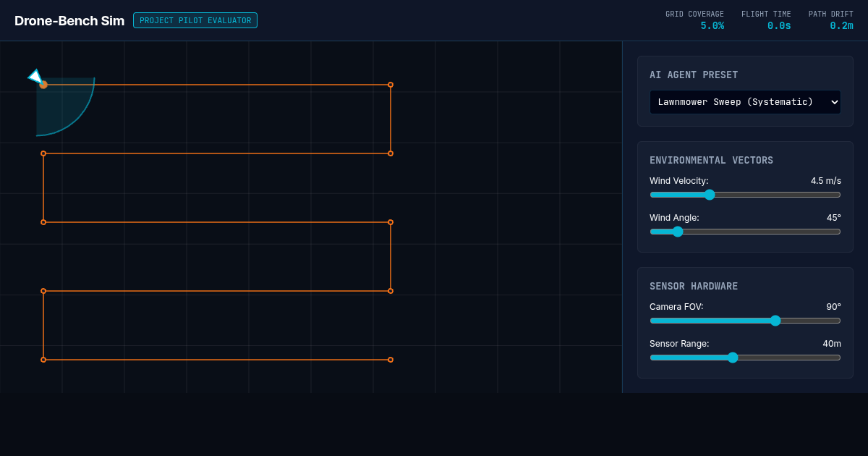Click the Sensor Range slider
The height and width of the screenshot is (456, 868).
coord(745,358)
